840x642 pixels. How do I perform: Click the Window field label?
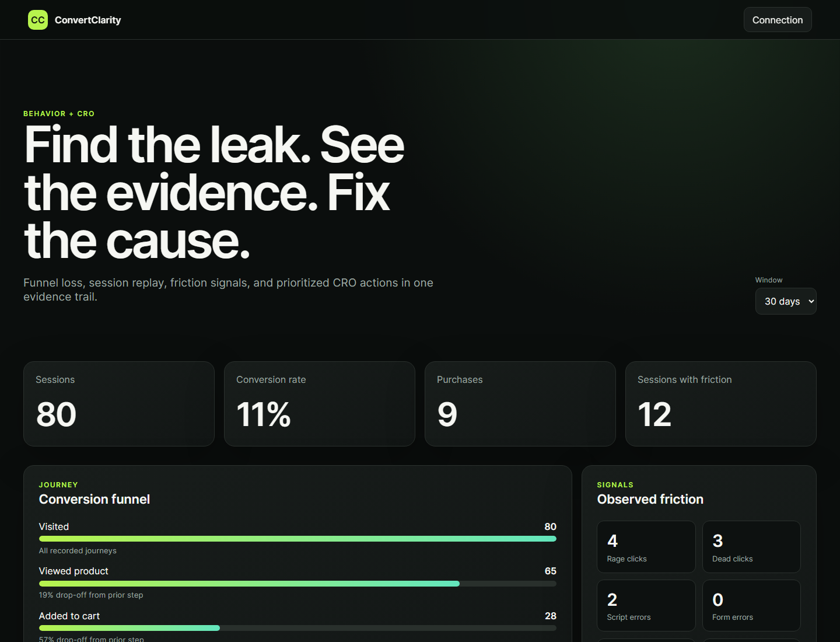(x=769, y=280)
